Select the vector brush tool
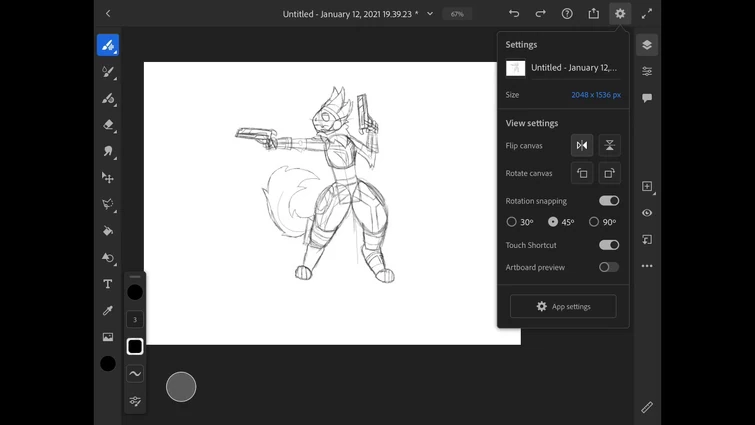This screenshot has height=425, width=755. (x=108, y=98)
